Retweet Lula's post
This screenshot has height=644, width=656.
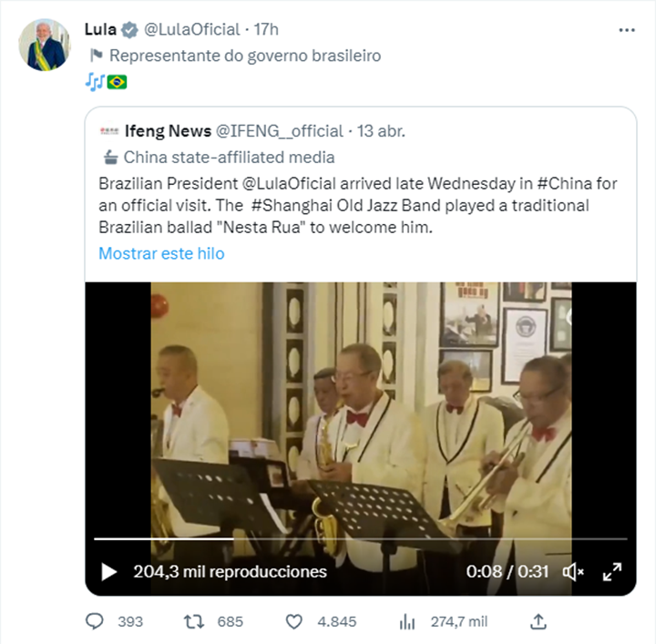click(x=194, y=621)
